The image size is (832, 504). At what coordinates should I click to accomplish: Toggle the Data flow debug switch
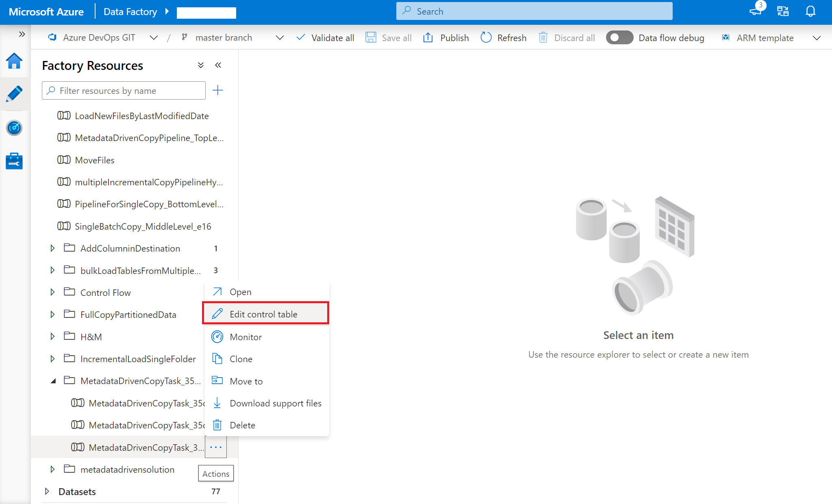(619, 37)
